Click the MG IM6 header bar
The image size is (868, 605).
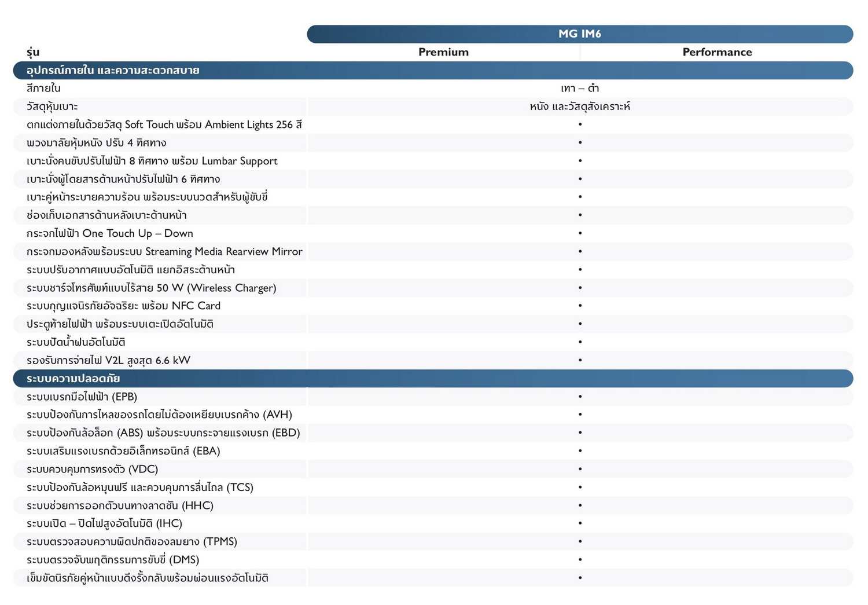pos(579,34)
